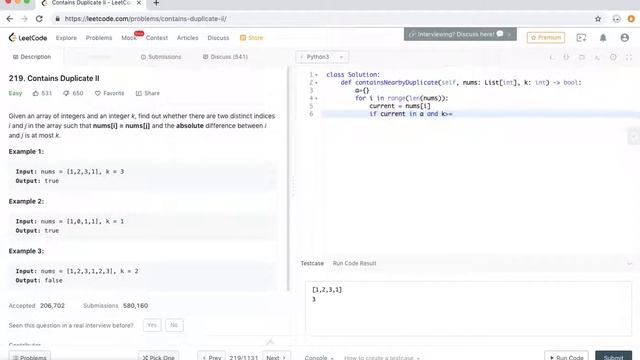This screenshot has height=360, width=640.
Task: Go to Next problem
Action: click(x=276, y=356)
